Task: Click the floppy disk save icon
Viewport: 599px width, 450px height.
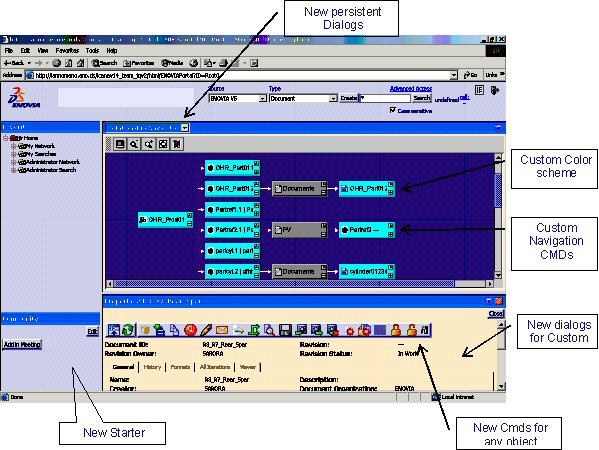Action: coord(285,330)
